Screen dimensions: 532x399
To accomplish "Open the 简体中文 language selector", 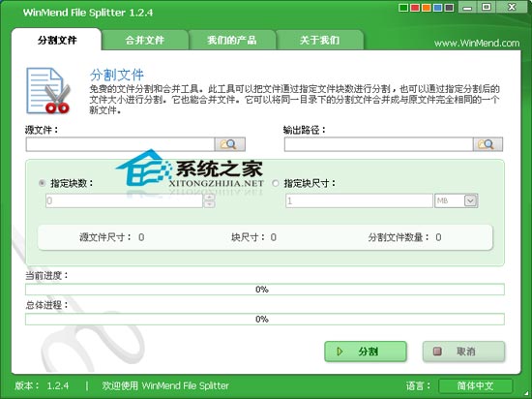I will point(475,385).
